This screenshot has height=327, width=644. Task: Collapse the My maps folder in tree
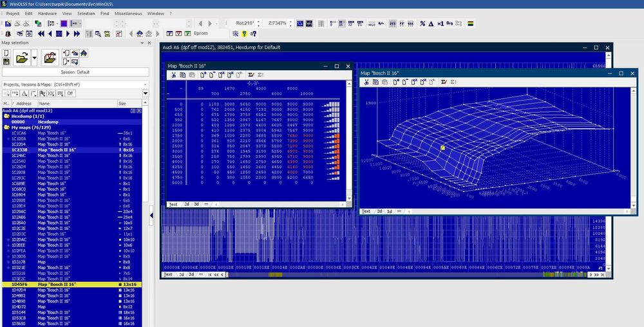pos(6,127)
